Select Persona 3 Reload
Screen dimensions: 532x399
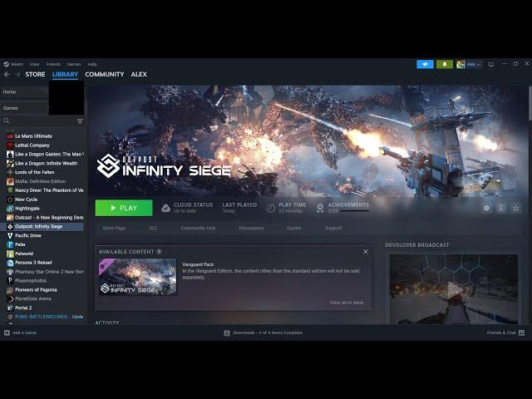(33, 263)
